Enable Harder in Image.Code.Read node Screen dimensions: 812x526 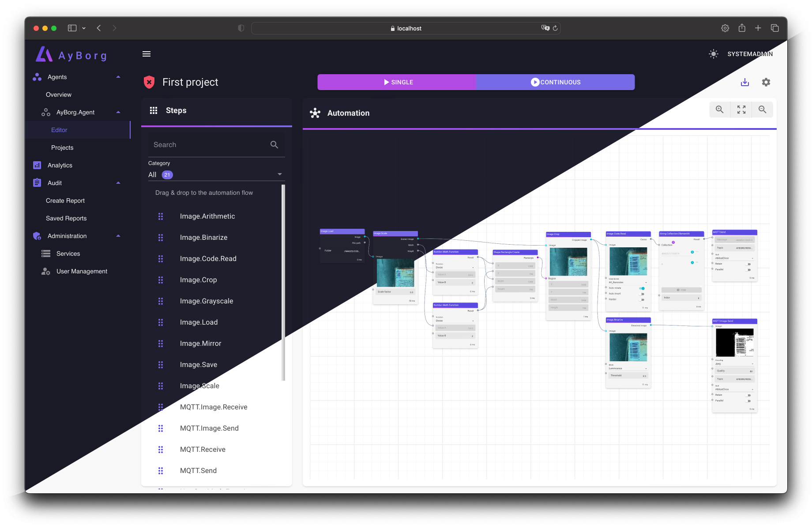click(x=642, y=299)
